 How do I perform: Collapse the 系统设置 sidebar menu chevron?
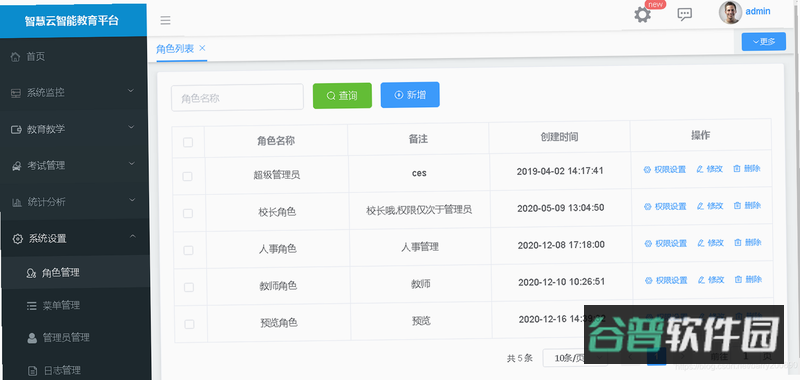(133, 236)
